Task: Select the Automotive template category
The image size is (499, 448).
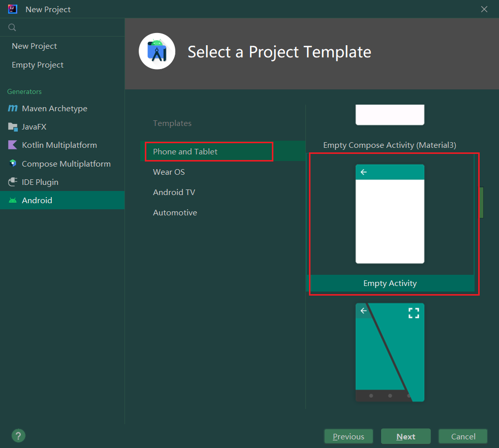Action: tap(223, 212)
